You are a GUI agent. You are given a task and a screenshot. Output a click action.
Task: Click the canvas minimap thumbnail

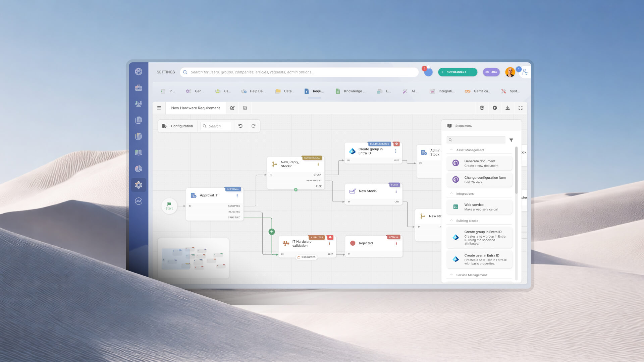coord(194,258)
